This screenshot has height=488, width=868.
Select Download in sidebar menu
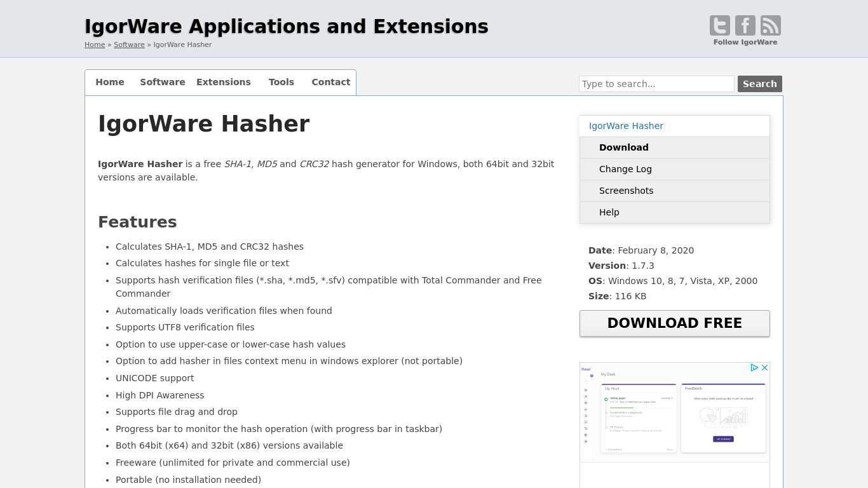click(675, 147)
